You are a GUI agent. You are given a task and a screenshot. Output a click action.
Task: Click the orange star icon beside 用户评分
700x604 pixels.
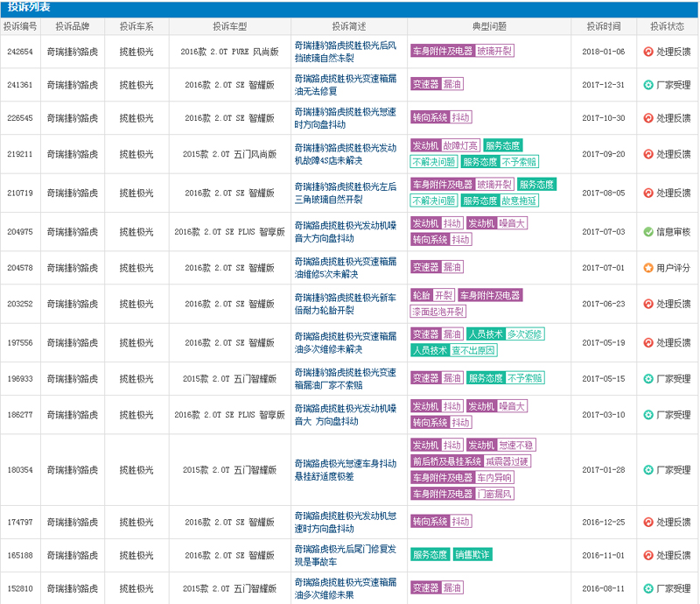click(648, 268)
